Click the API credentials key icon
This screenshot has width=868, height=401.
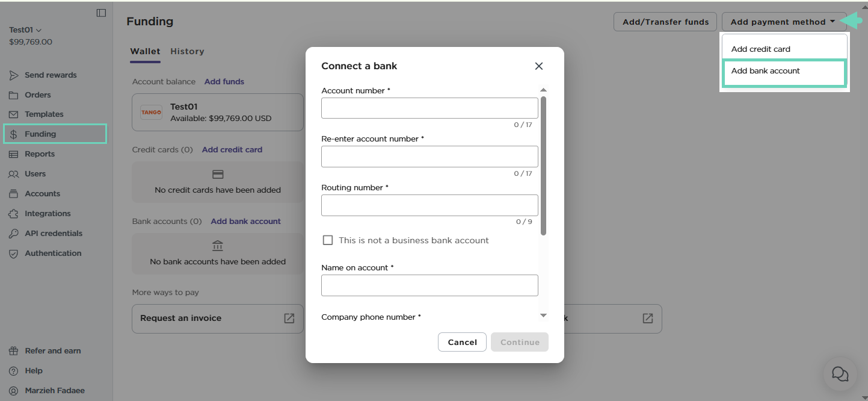pyautogui.click(x=13, y=234)
